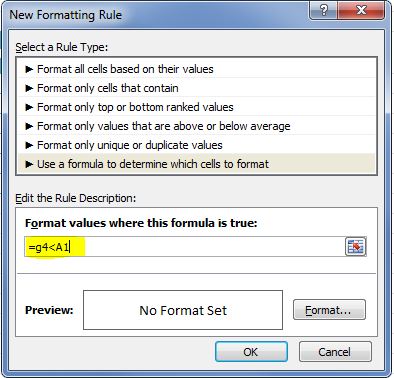Viewport: 394px width, 378px height.
Task: Choose 'Format only unique or duplicate values'
Action: coord(197,145)
